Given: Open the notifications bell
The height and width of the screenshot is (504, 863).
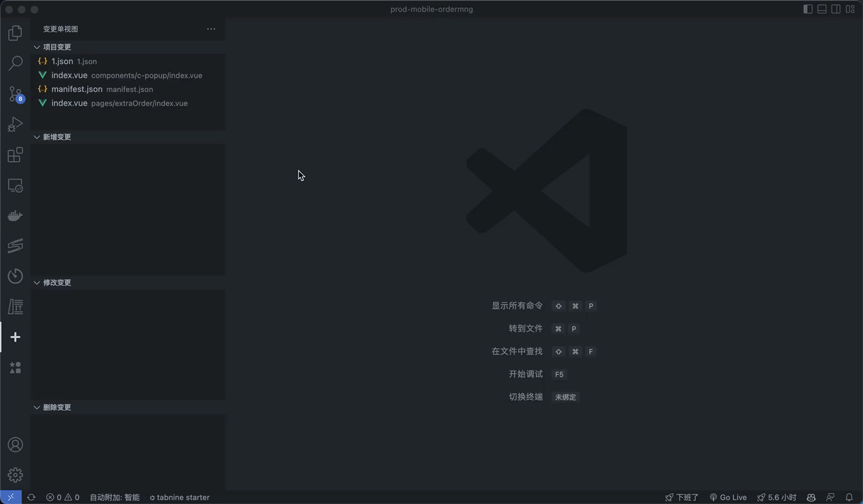Looking at the screenshot, I should (x=849, y=497).
